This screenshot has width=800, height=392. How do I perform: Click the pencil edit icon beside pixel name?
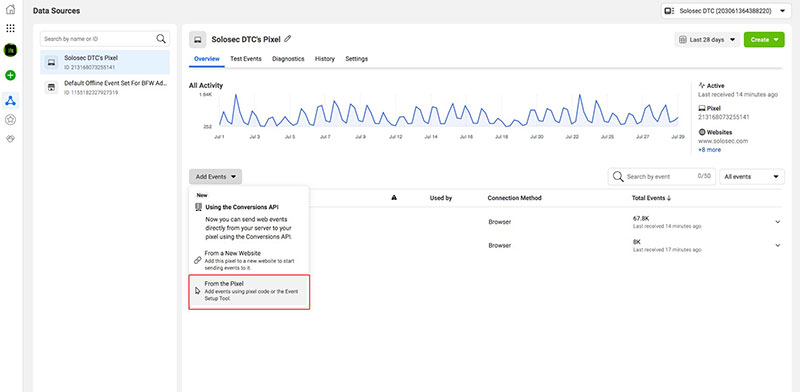pyautogui.click(x=288, y=39)
